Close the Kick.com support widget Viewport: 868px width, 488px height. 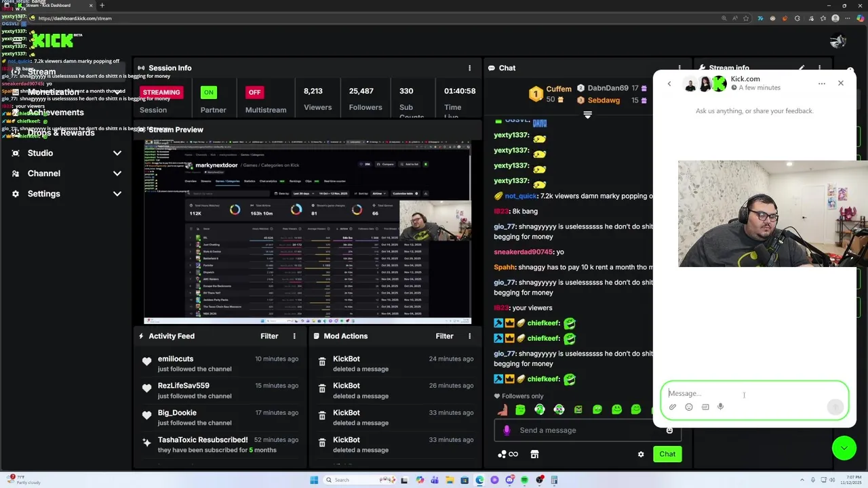(x=841, y=83)
